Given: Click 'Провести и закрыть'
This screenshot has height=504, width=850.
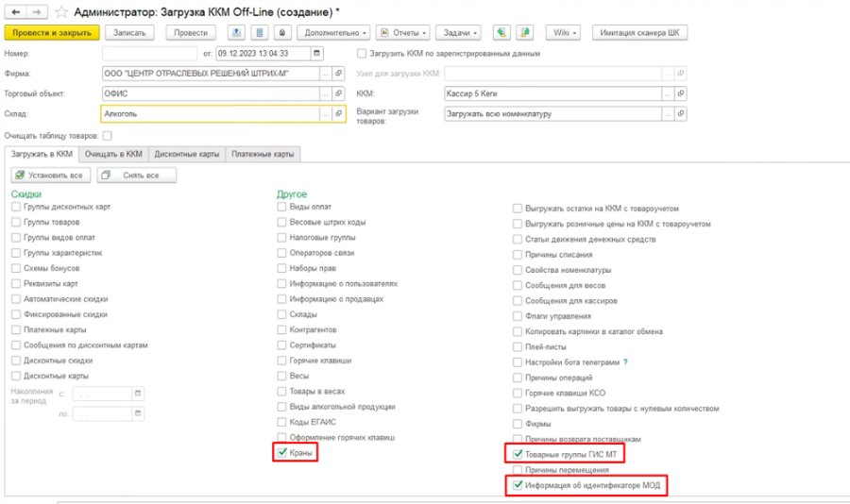Looking at the screenshot, I should coord(52,32).
